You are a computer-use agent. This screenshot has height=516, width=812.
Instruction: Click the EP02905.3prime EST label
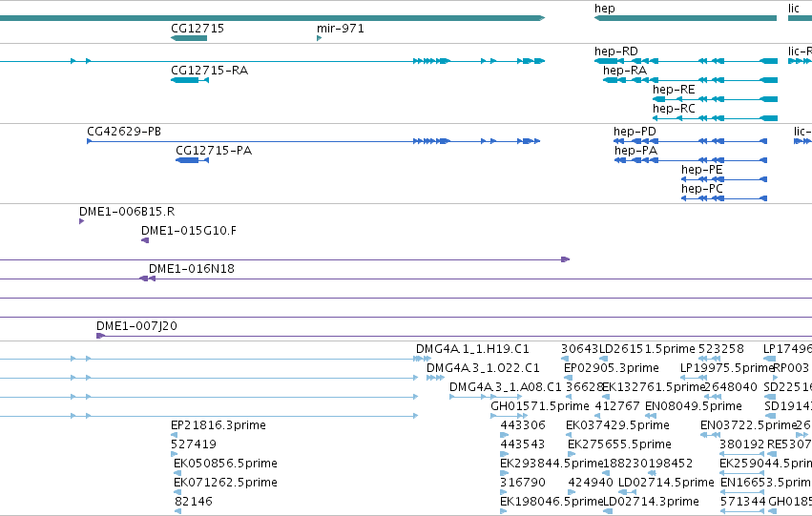tap(612, 368)
